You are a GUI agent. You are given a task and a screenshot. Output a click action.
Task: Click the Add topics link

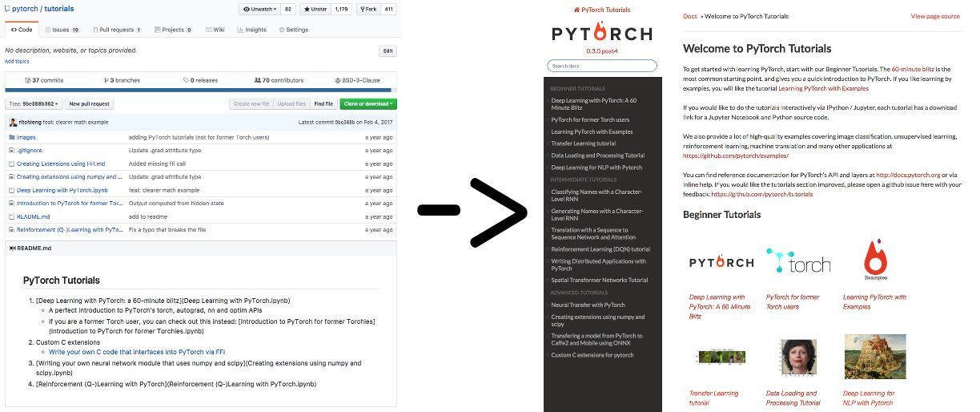pyautogui.click(x=17, y=61)
